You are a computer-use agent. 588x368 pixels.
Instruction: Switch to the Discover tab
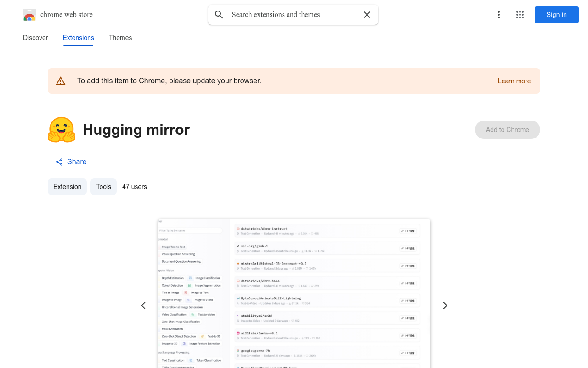[x=35, y=38]
